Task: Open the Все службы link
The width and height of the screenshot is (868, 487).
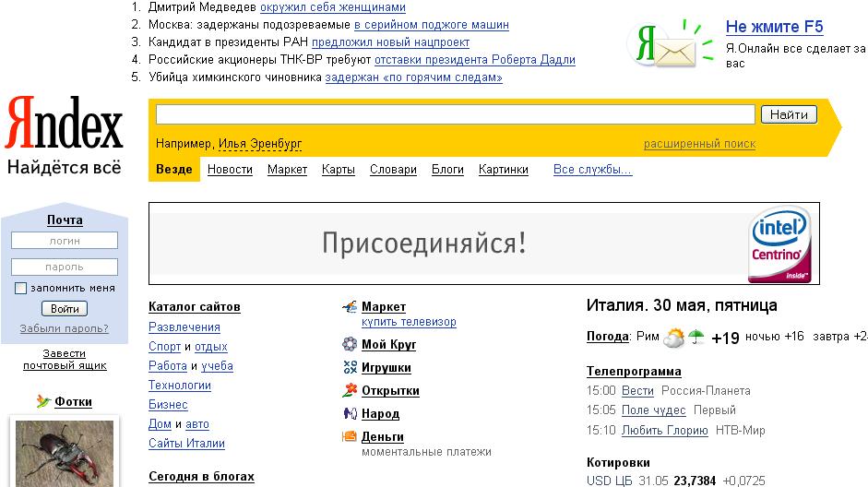Action: click(x=592, y=170)
